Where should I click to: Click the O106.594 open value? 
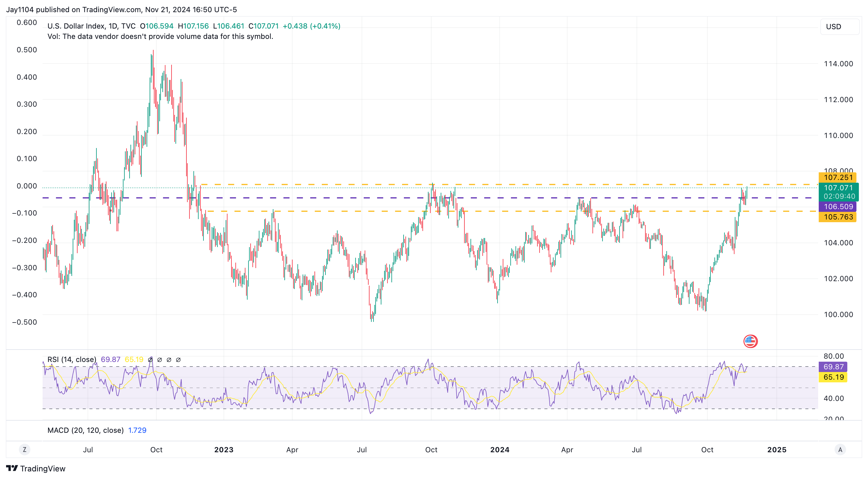157,26
